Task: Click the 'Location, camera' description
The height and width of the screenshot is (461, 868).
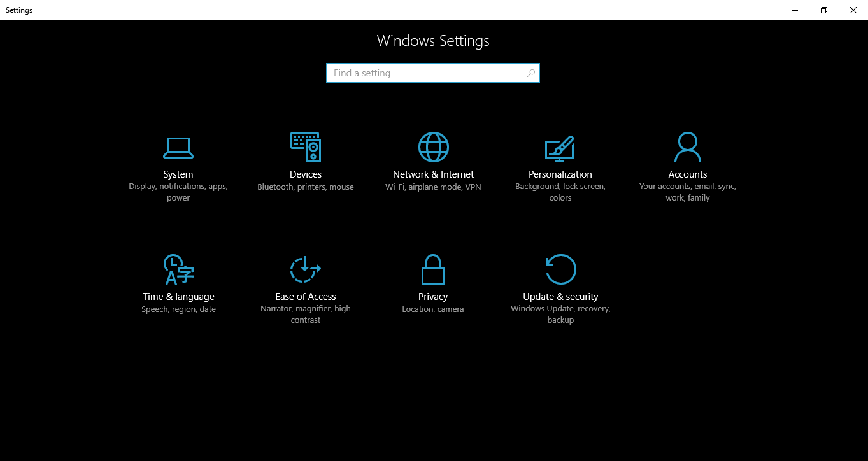Action: (x=433, y=309)
